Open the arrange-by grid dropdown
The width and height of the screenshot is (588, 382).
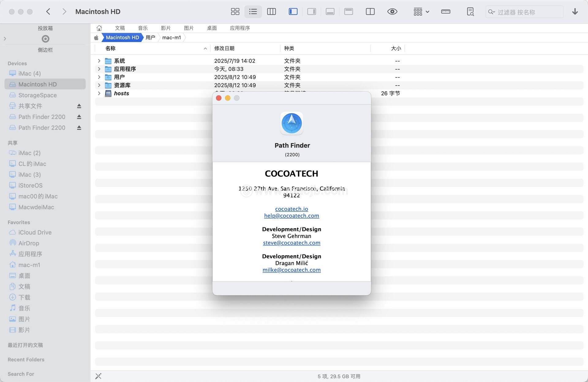pos(421,12)
